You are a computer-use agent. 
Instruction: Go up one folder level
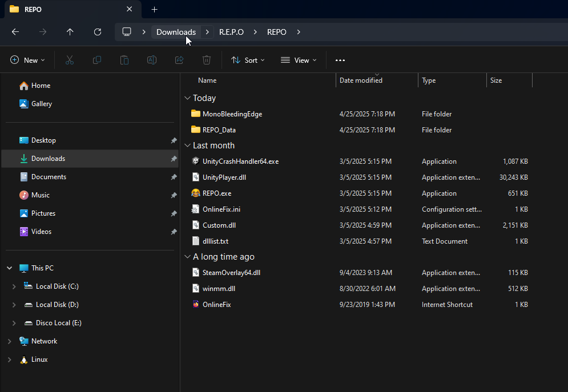(x=70, y=32)
